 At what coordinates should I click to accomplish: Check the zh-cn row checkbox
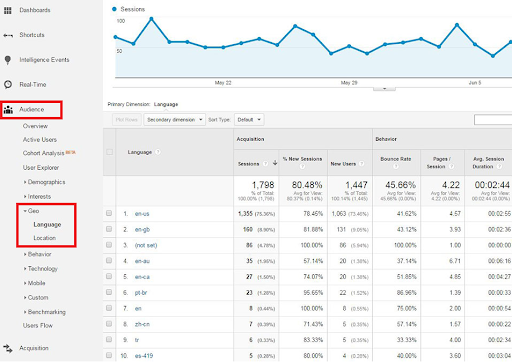point(109,324)
